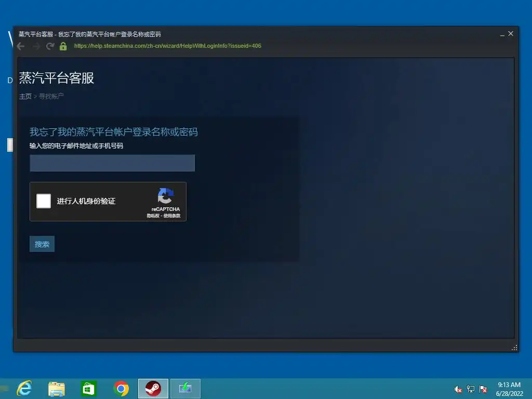Click the forward navigation arrow
Viewport: 532px width, 399px height.
(36, 46)
